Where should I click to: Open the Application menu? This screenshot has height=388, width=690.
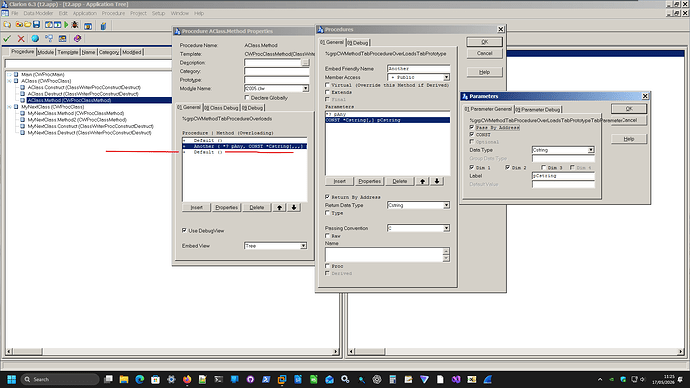pos(84,13)
